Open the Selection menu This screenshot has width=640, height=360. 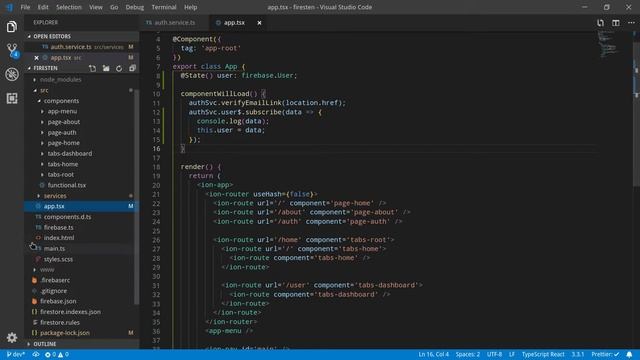point(69,7)
